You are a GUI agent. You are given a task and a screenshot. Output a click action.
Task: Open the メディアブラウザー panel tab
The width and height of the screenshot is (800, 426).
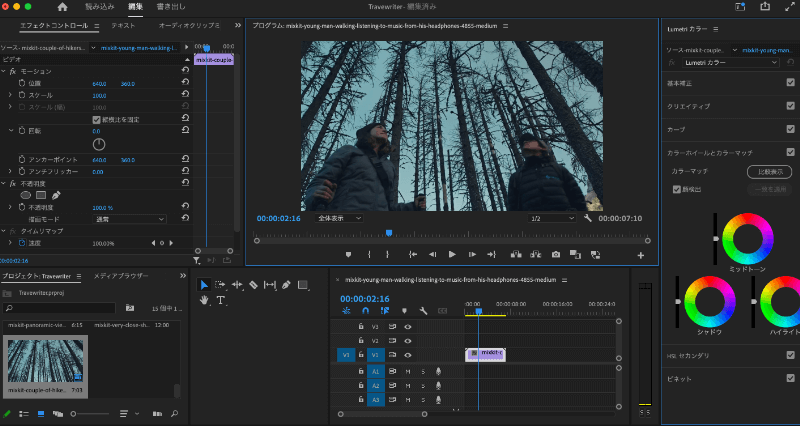(120, 275)
